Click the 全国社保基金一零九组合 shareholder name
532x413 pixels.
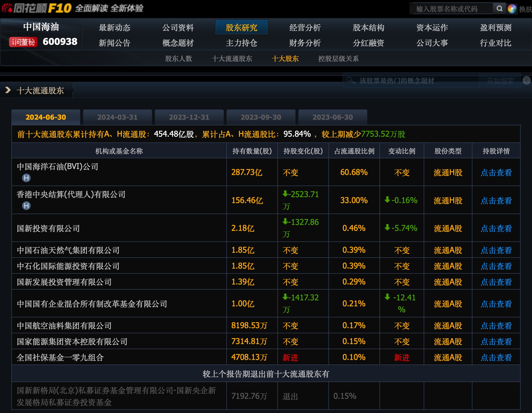pos(60,357)
